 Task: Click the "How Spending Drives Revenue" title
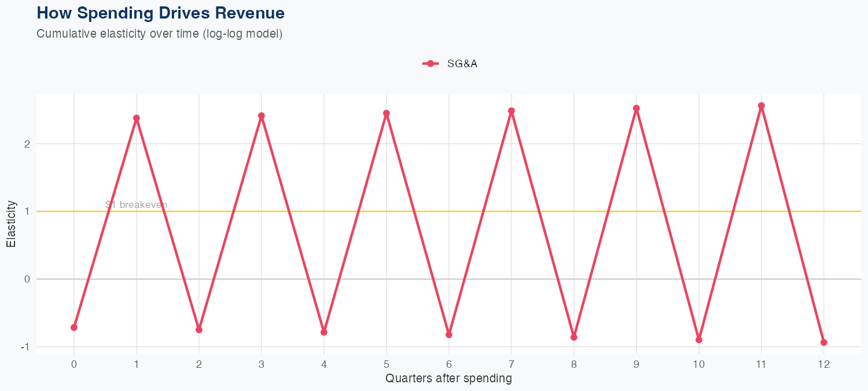(160, 13)
